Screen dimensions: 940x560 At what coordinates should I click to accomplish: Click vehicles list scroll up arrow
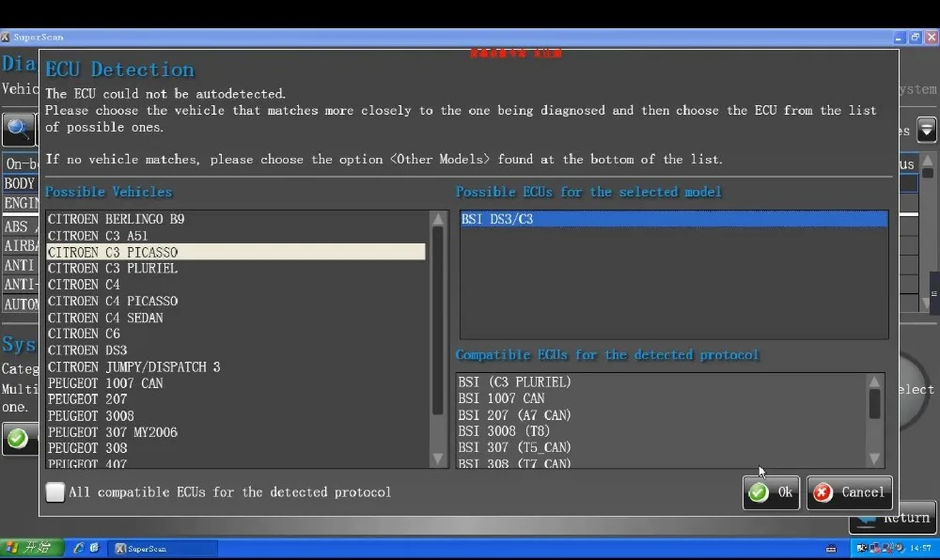click(438, 219)
